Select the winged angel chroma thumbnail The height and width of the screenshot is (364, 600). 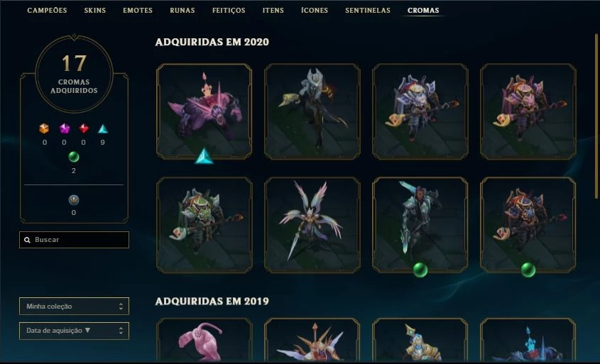click(x=312, y=225)
